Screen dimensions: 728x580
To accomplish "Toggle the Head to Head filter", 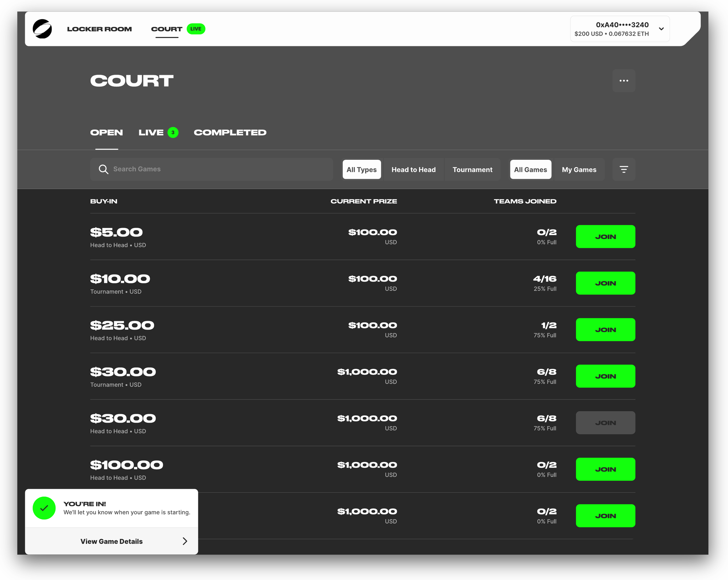I will click(x=413, y=169).
